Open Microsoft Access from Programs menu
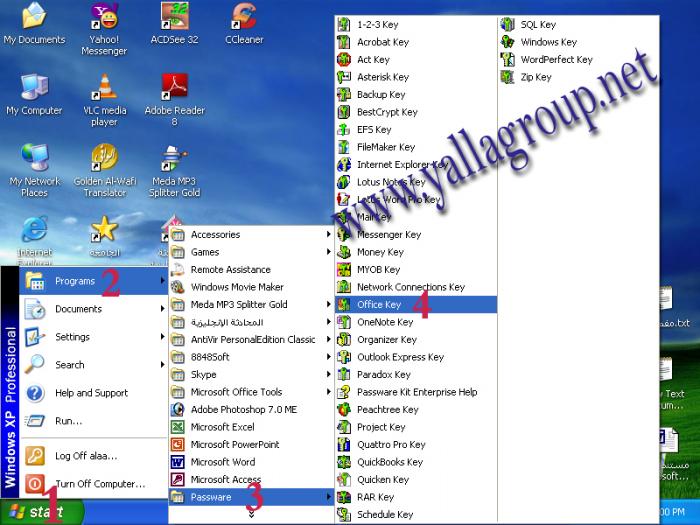Image resolution: width=700 pixels, height=525 pixels. (251, 479)
